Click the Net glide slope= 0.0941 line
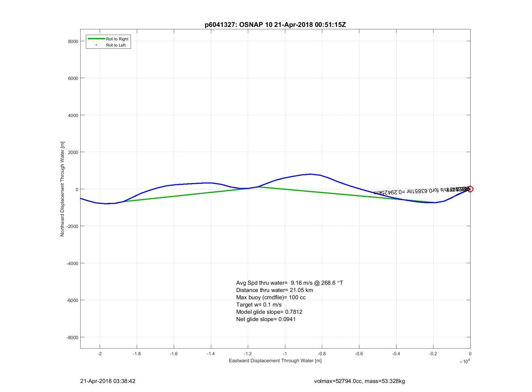Viewport: 532px width, 392px height. [x=266, y=319]
